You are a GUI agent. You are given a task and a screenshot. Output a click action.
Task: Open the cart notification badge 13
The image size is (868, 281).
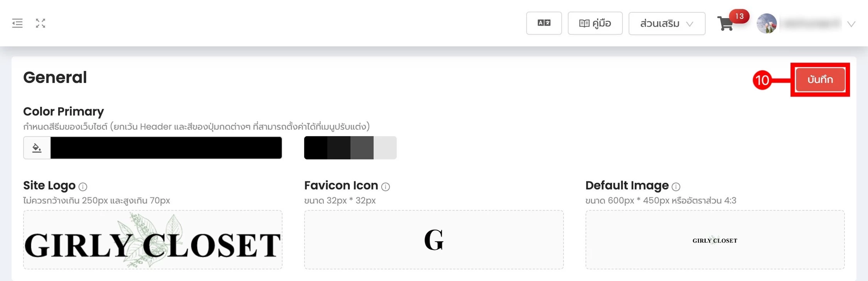pyautogui.click(x=739, y=16)
